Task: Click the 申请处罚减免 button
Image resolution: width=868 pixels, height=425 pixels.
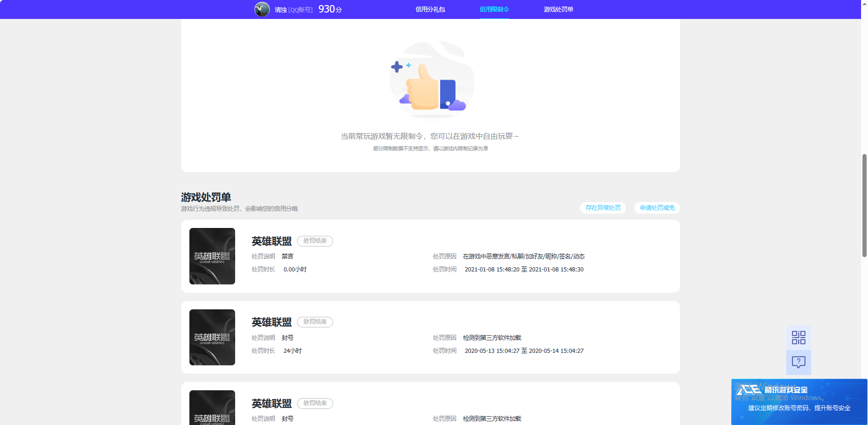Action: [657, 208]
